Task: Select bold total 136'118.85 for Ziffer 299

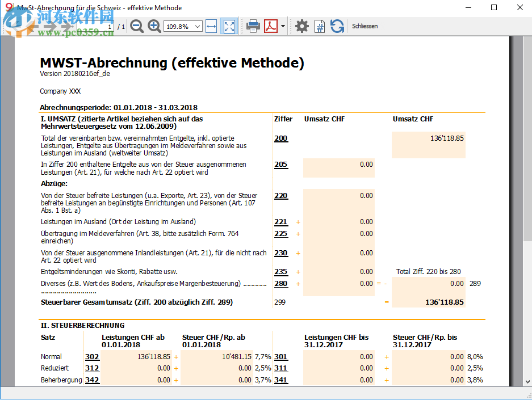Action: (445, 302)
